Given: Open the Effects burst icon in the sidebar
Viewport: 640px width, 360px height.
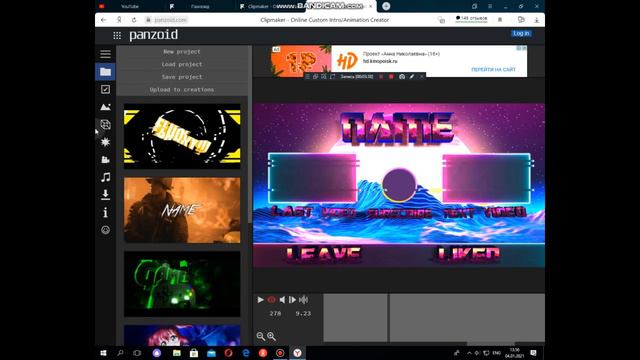Looking at the screenshot, I should click(x=105, y=142).
